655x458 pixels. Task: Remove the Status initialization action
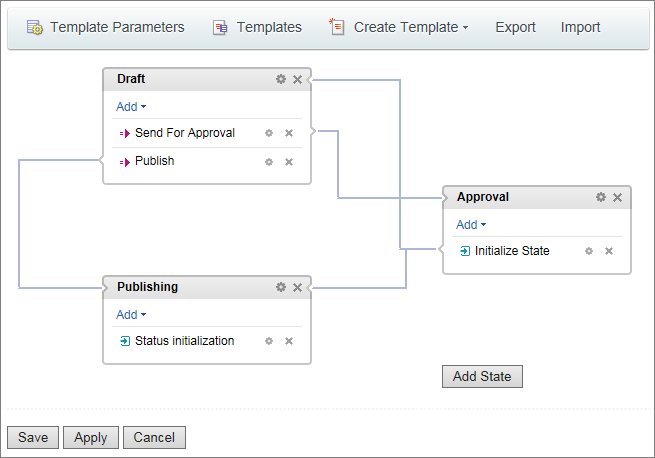[289, 341]
